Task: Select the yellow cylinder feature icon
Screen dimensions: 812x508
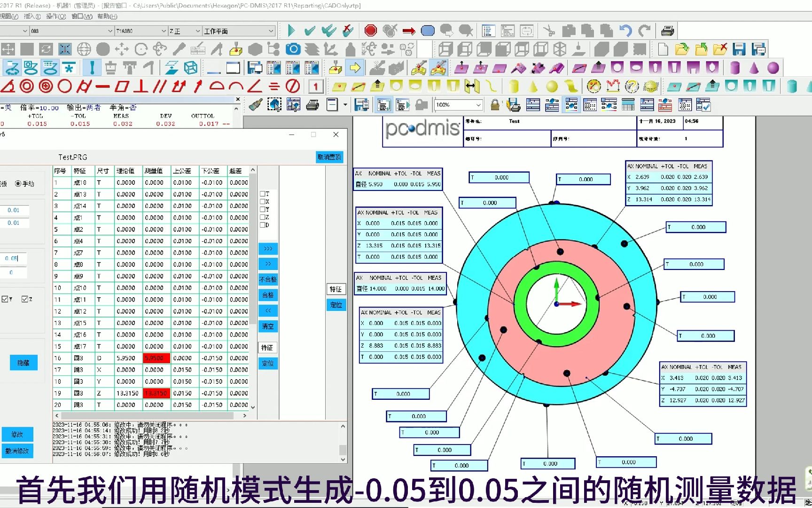Action: pyautogui.click(x=514, y=86)
